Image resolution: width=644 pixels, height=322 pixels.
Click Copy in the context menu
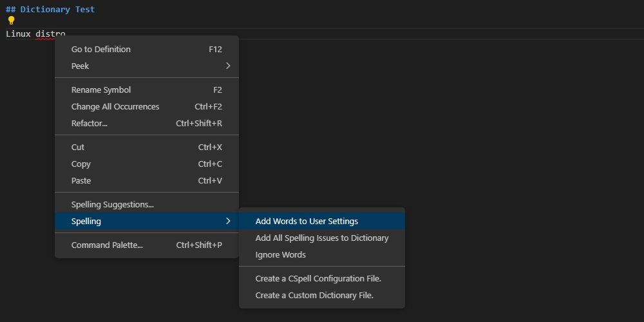click(x=81, y=164)
